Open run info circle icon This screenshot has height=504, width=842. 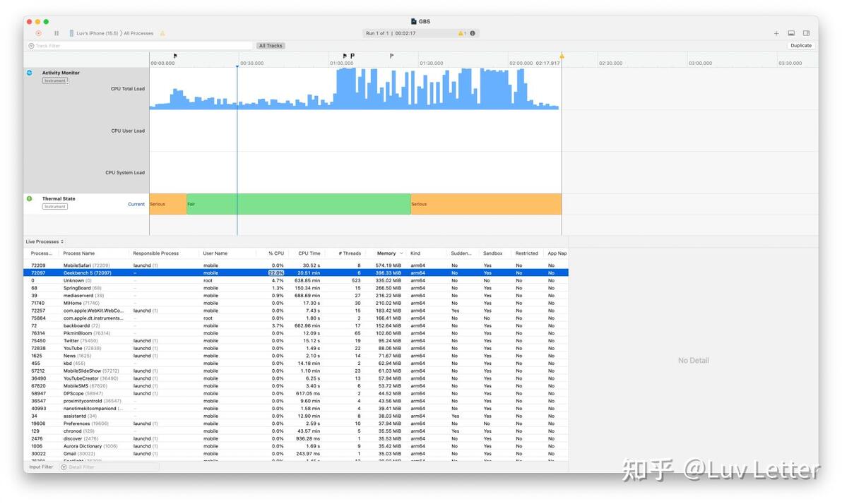(x=473, y=33)
